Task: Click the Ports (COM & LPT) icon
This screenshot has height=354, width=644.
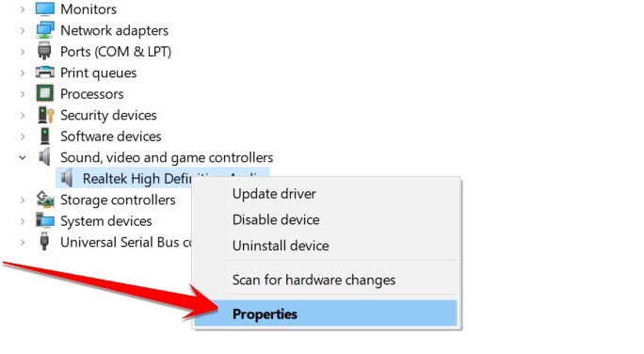Action: click(44, 52)
